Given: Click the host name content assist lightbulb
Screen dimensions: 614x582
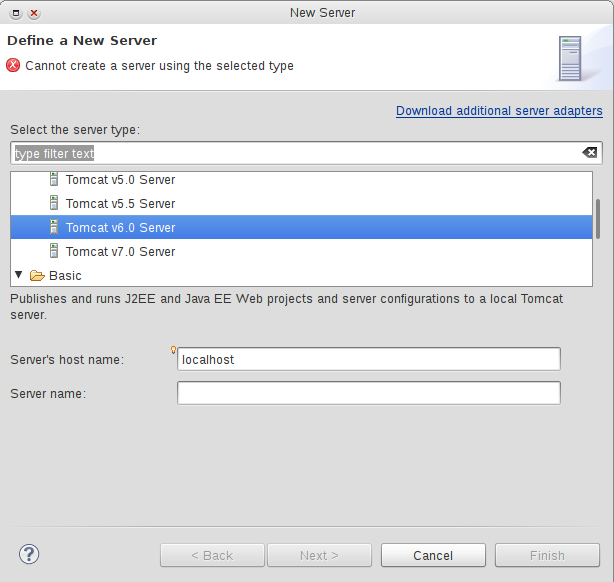Looking at the screenshot, I should click(x=173, y=350).
